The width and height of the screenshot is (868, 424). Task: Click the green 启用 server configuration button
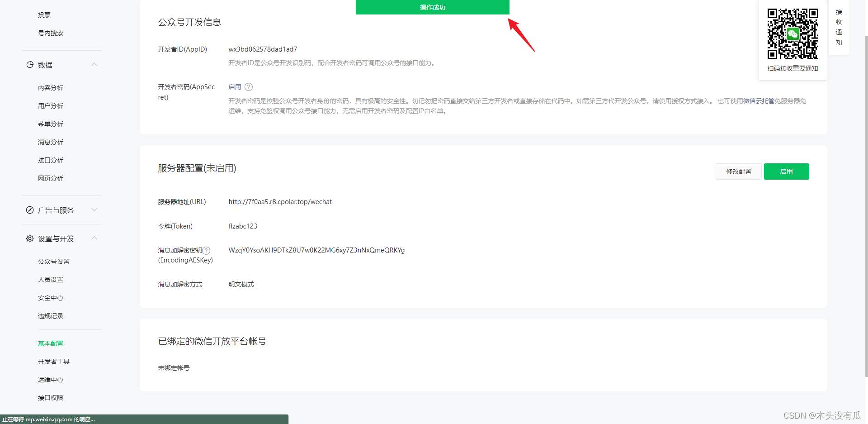click(787, 172)
